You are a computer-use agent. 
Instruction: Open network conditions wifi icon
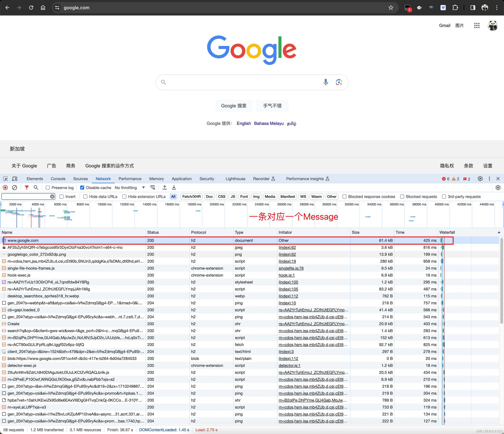coord(152,188)
